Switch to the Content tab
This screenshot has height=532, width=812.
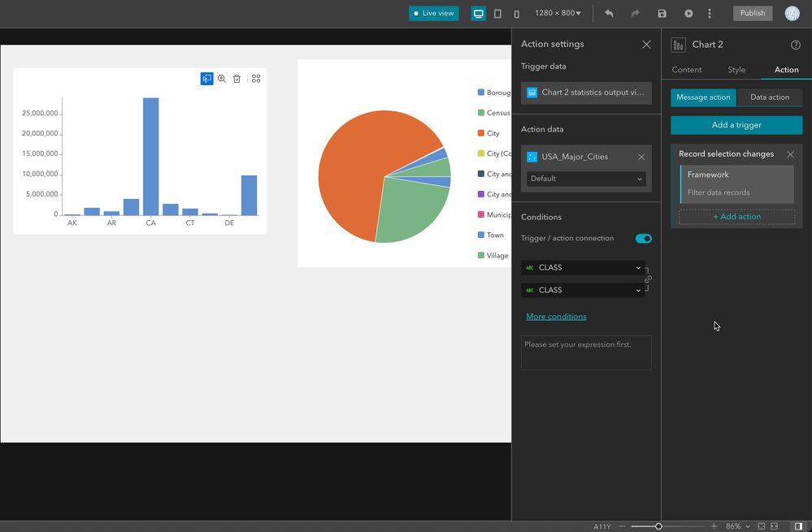click(x=687, y=70)
